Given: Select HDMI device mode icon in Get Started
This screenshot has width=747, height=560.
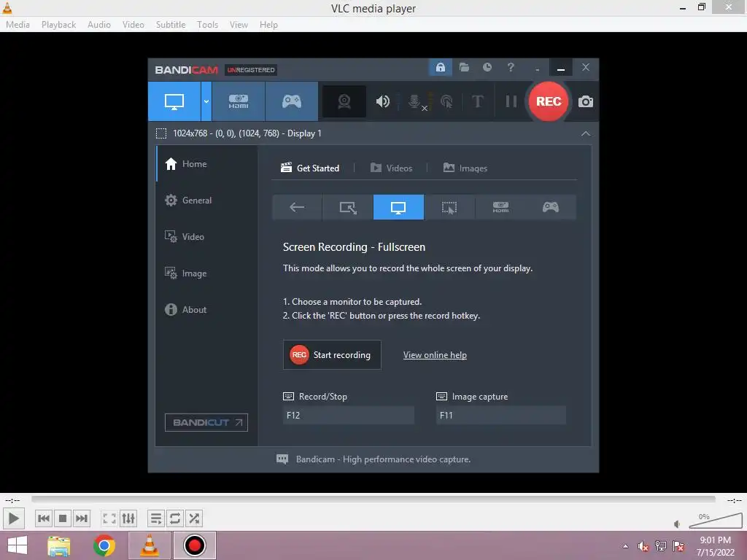Looking at the screenshot, I should tap(500, 207).
